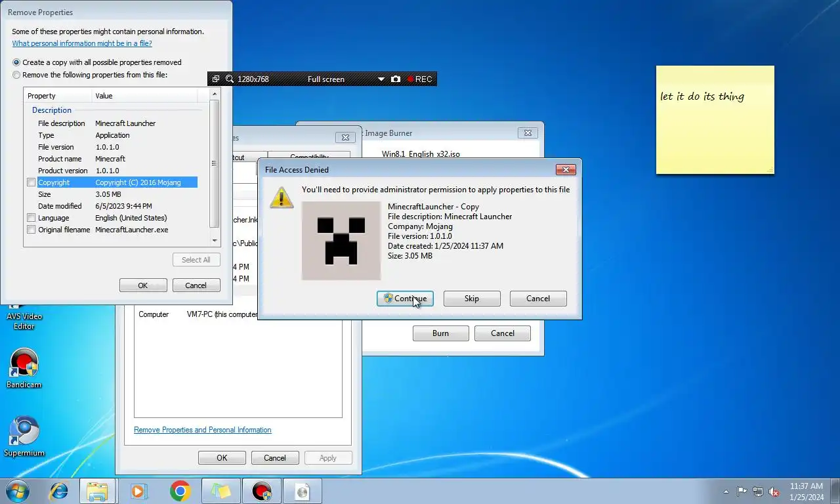Image resolution: width=840 pixels, height=504 pixels.
Task: Select the Size property row in list
Action: pyautogui.click(x=112, y=194)
